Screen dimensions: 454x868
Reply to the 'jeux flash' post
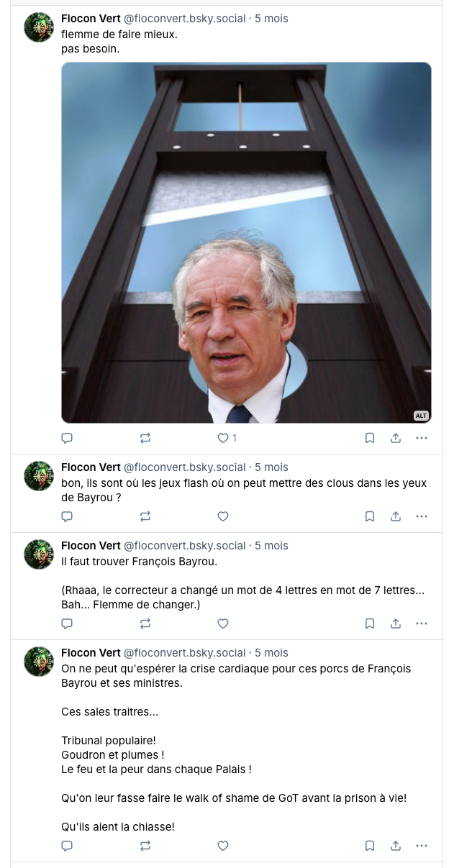67,516
